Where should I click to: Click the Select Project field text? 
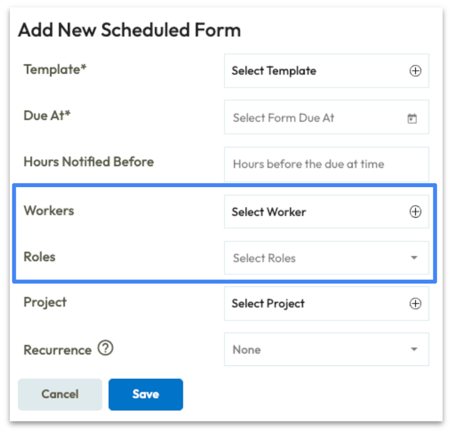(x=268, y=304)
